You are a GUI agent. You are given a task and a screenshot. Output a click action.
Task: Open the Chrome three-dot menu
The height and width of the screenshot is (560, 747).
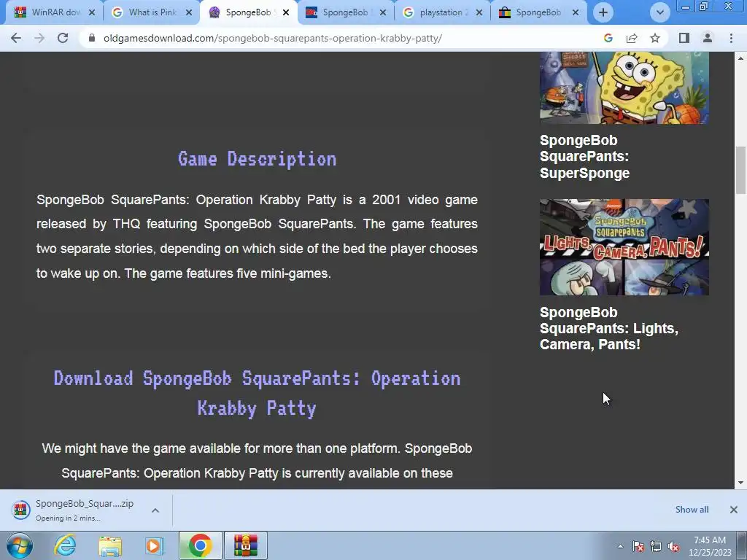pos(731,38)
